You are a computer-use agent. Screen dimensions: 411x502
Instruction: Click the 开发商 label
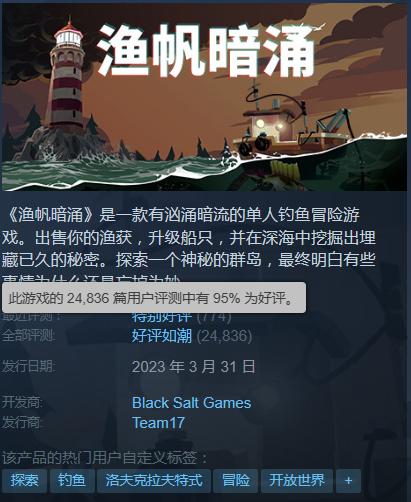pos(22,402)
